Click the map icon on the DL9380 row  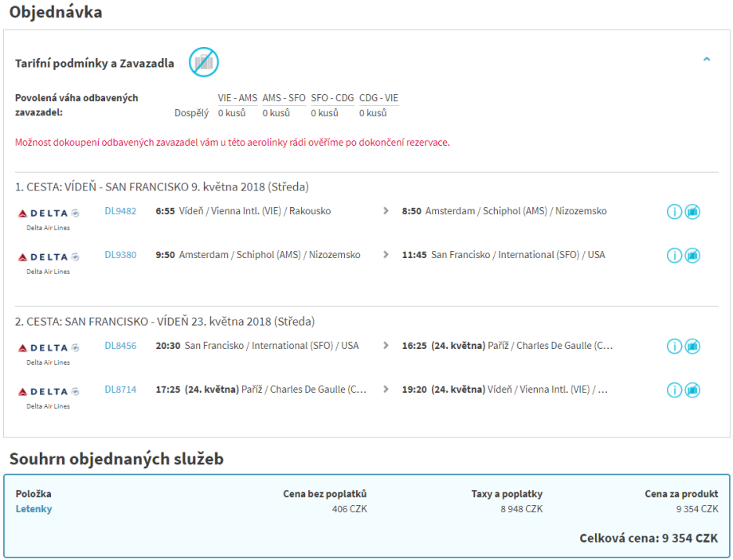pos(692,256)
